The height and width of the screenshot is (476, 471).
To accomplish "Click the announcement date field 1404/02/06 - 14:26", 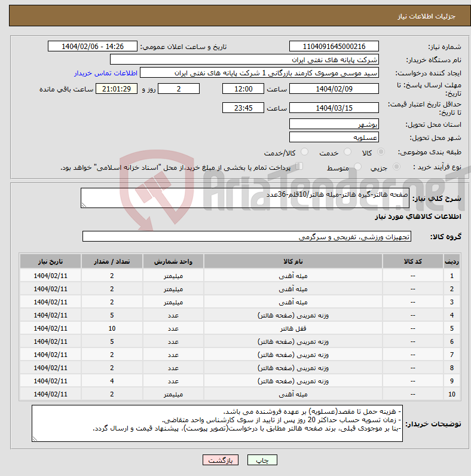I will pyautogui.click(x=93, y=47).
